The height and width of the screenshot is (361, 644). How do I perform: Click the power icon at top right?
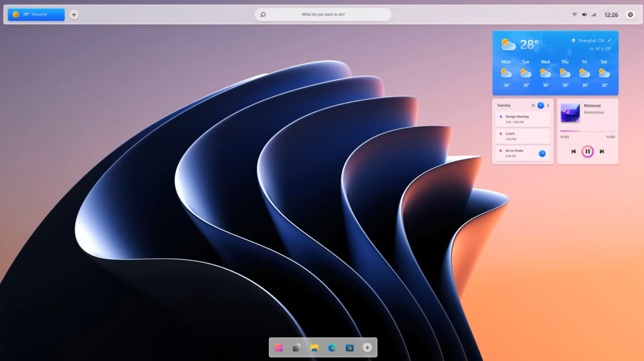(x=630, y=14)
